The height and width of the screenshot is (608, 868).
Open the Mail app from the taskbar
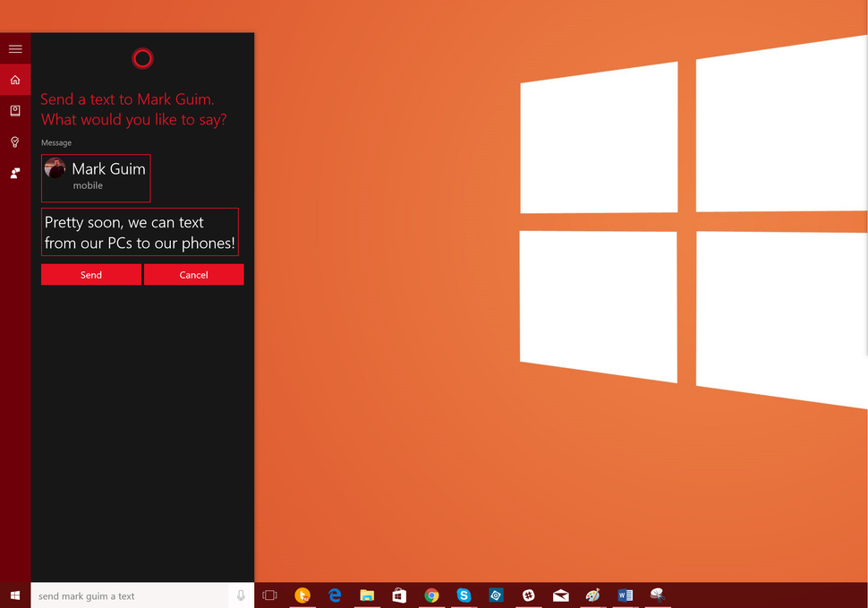tap(560, 595)
